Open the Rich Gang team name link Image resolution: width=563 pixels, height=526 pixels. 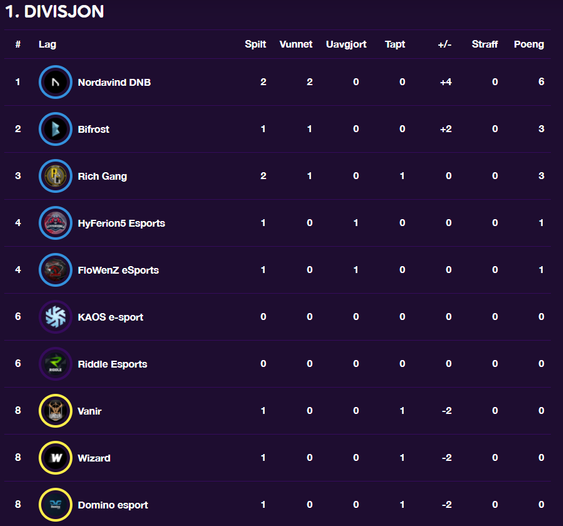(x=102, y=176)
